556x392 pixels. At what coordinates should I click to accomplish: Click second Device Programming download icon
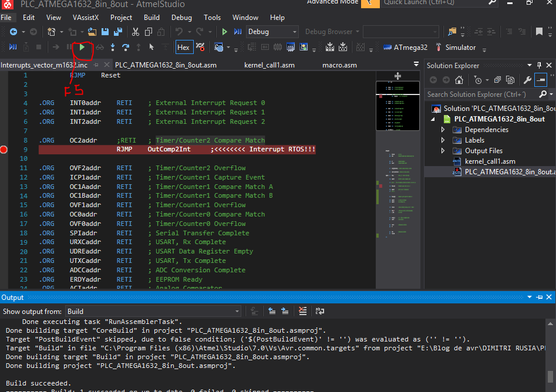[x=343, y=47]
